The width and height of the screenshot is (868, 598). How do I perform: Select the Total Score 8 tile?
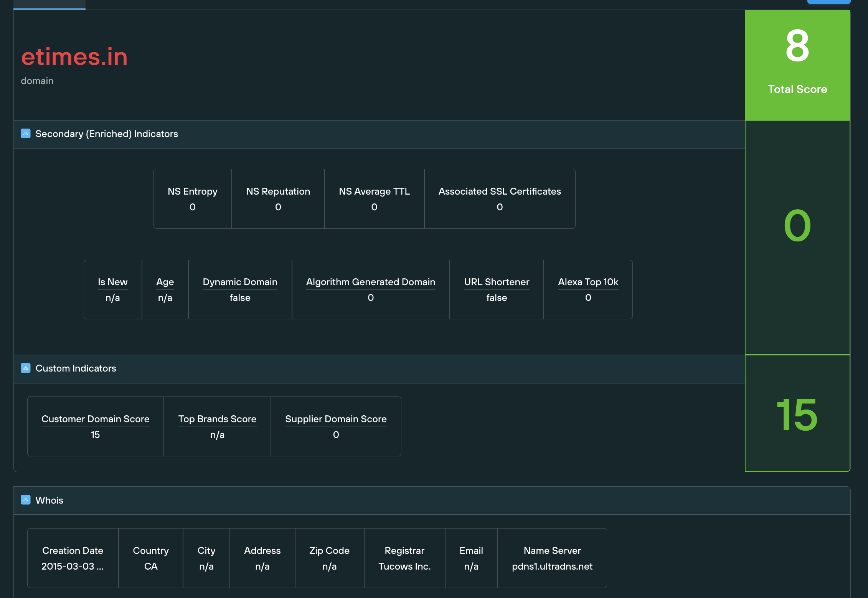click(797, 65)
